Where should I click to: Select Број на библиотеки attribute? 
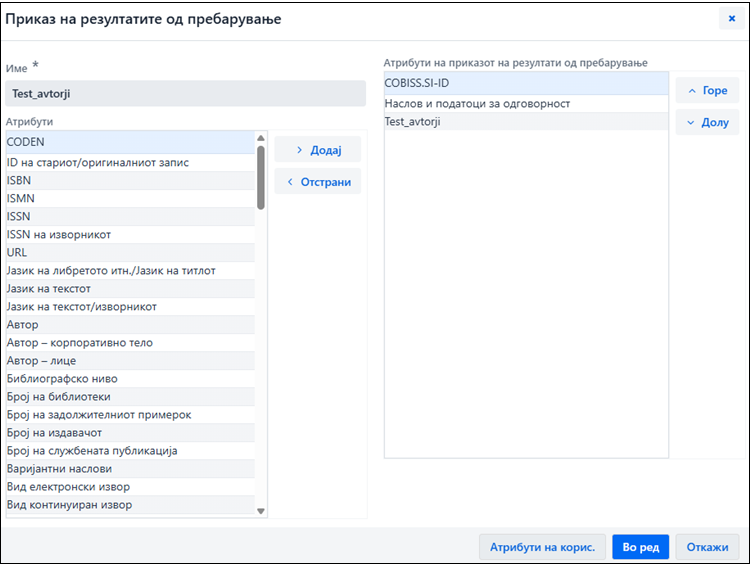coord(131,397)
